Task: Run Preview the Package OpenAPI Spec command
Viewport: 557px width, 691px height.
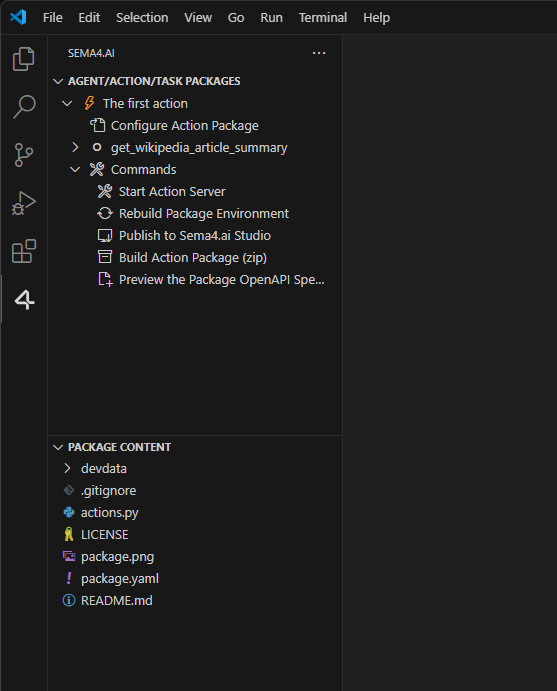Action: 222,279
